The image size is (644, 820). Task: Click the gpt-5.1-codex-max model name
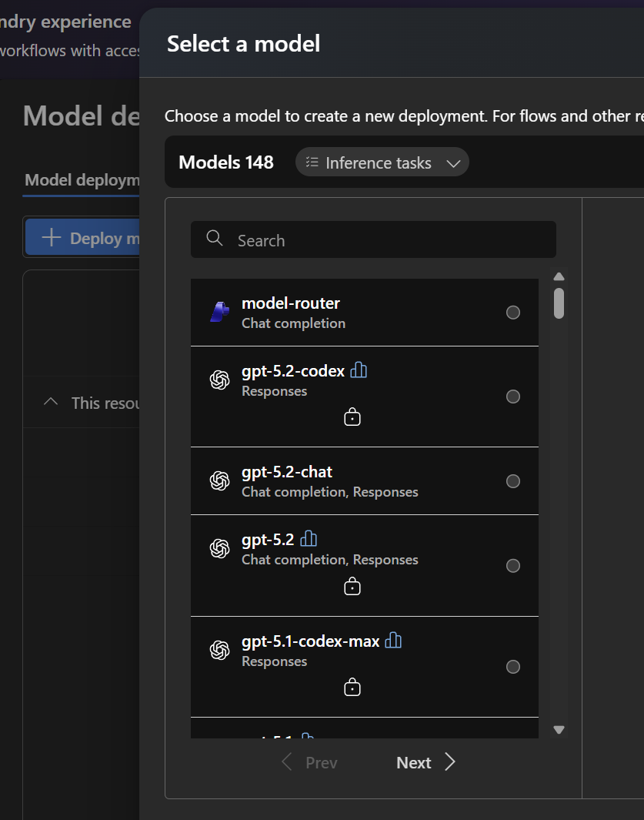coord(311,641)
